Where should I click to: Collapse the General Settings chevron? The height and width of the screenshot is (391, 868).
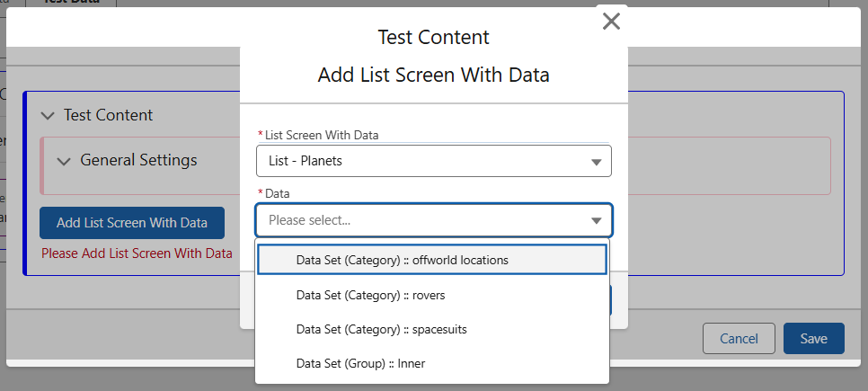pyautogui.click(x=64, y=161)
